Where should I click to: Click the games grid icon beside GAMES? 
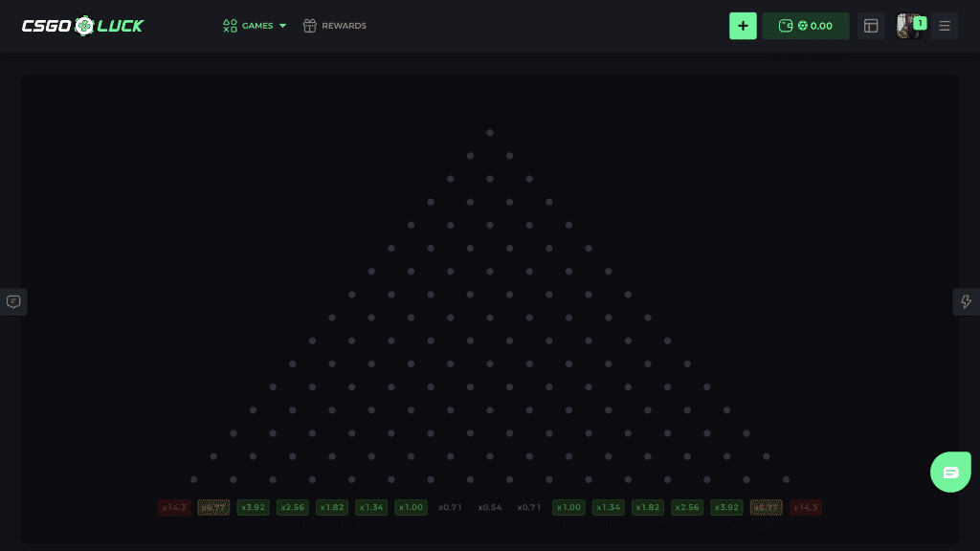click(x=230, y=26)
